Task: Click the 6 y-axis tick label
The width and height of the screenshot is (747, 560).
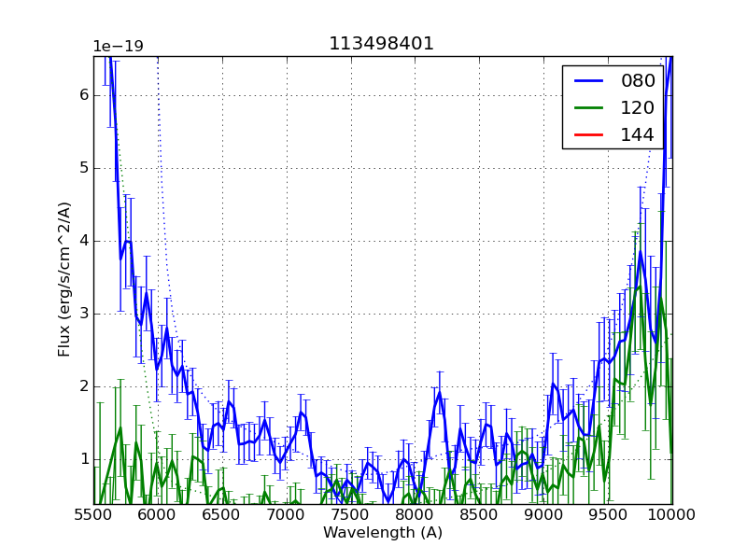Action: pos(84,95)
